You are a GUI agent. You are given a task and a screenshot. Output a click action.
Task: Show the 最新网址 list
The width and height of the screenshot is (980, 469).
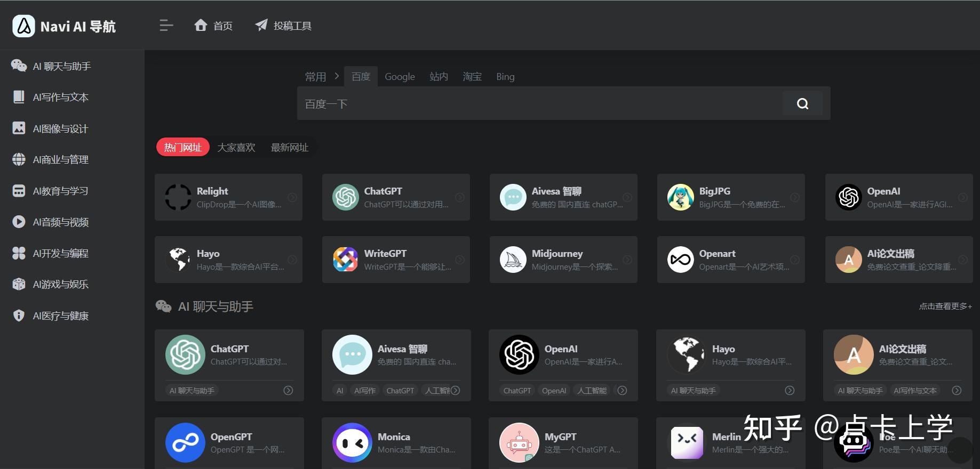pyautogui.click(x=290, y=148)
